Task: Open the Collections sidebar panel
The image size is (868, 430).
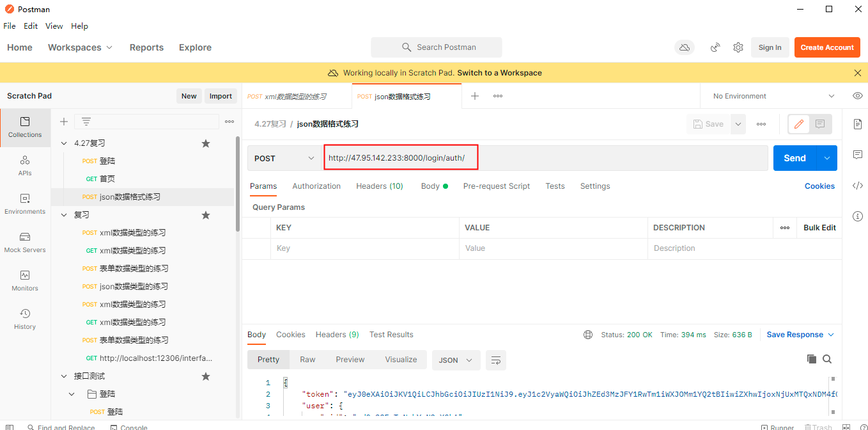Action: coord(25,127)
